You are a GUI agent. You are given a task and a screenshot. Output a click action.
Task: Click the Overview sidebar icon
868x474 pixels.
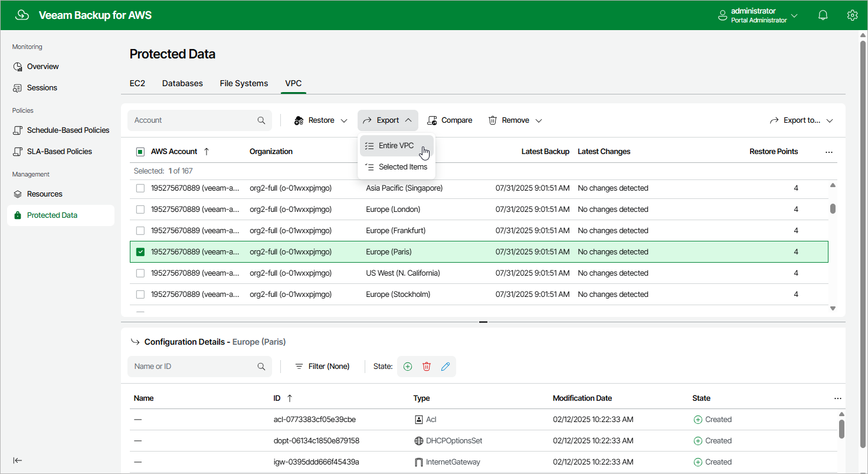(x=18, y=67)
